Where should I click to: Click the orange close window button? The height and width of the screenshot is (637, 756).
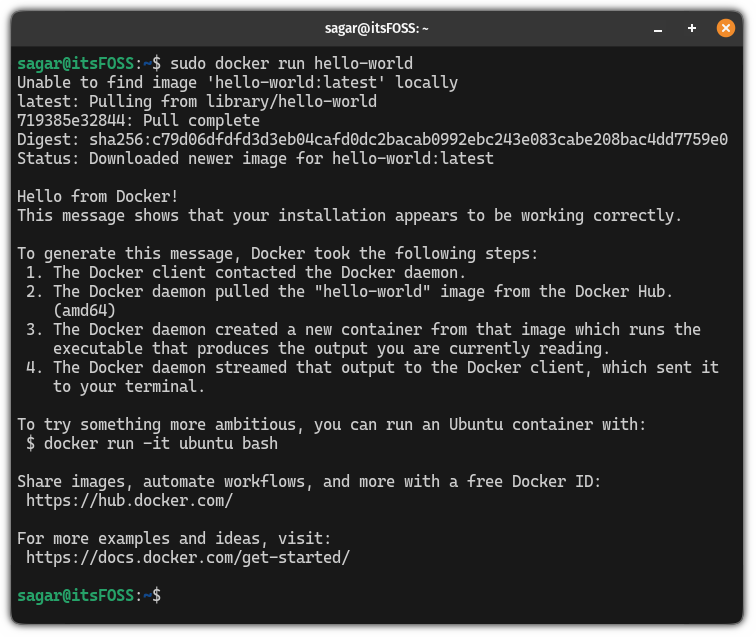pos(726,29)
